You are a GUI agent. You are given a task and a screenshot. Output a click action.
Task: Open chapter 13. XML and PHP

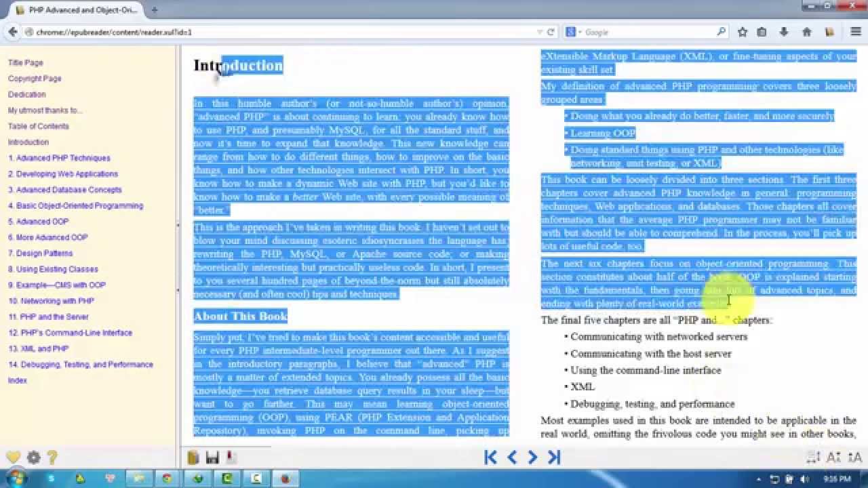click(x=38, y=348)
